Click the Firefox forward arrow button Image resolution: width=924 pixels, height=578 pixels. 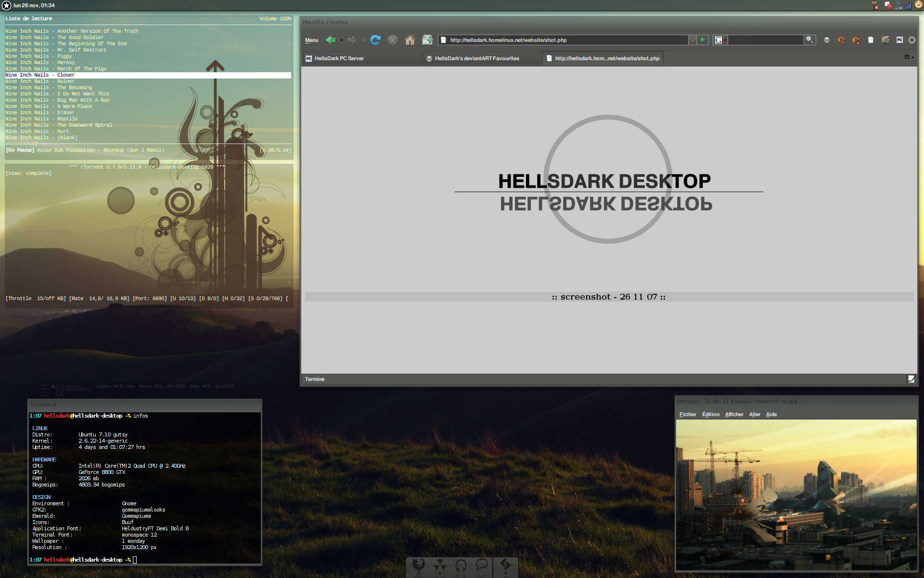pyautogui.click(x=352, y=40)
